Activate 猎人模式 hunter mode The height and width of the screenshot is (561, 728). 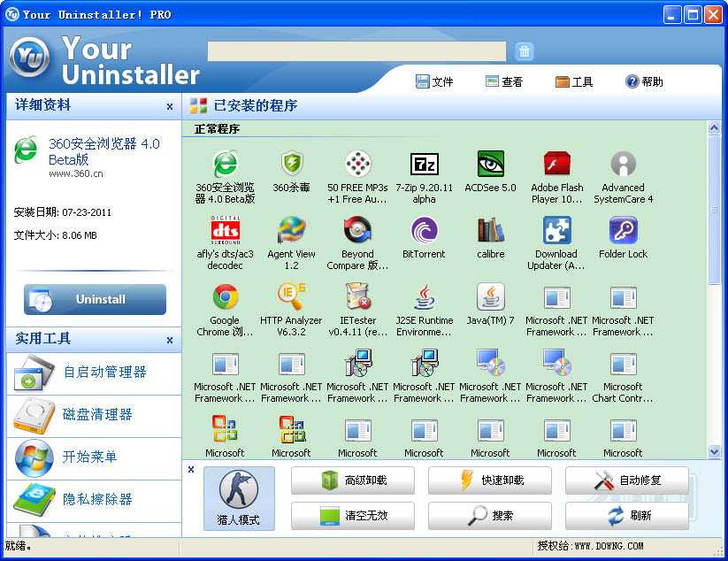click(238, 497)
